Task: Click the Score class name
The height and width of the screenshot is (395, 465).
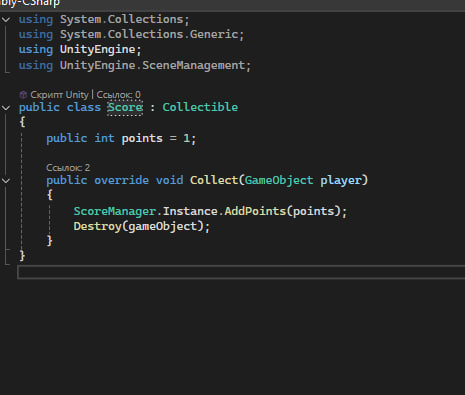Action: 125,107
